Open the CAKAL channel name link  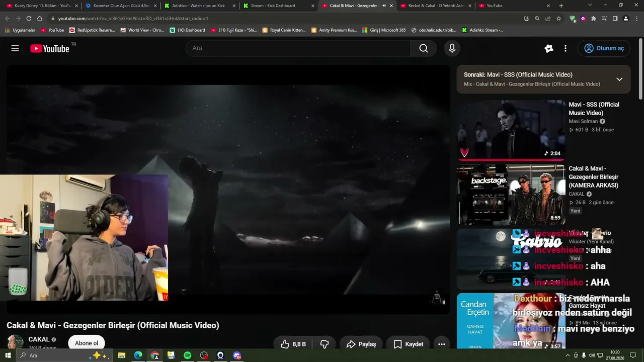pyautogui.click(x=39, y=339)
